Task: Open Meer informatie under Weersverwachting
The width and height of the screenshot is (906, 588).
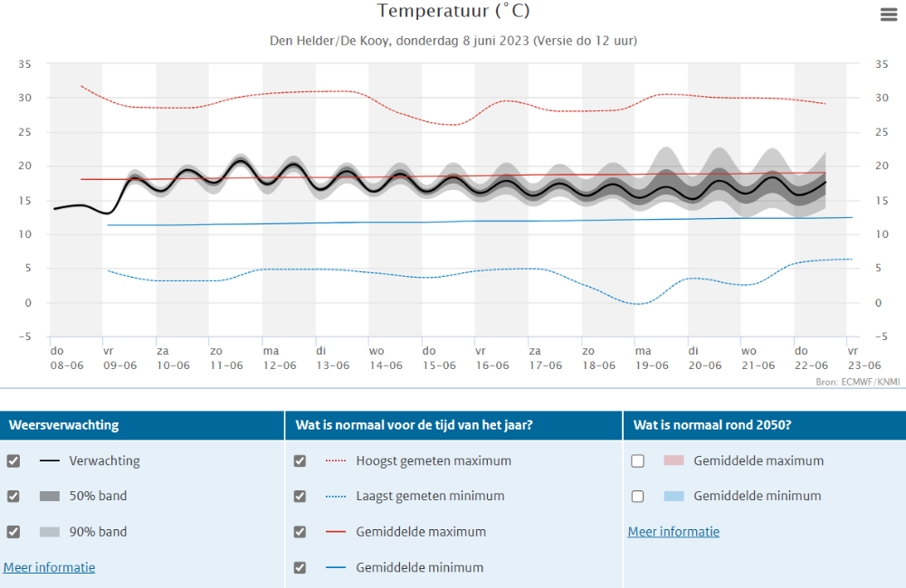Action: point(49,568)
